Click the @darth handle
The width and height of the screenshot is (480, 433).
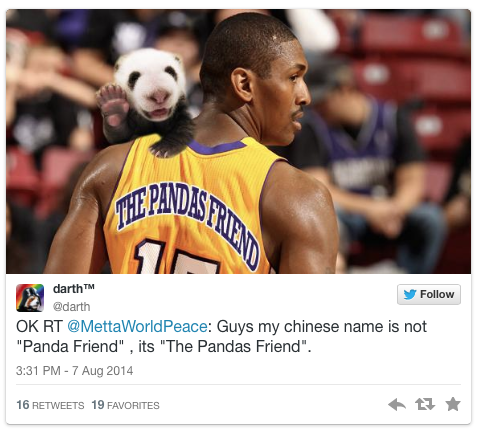(71, 307)
